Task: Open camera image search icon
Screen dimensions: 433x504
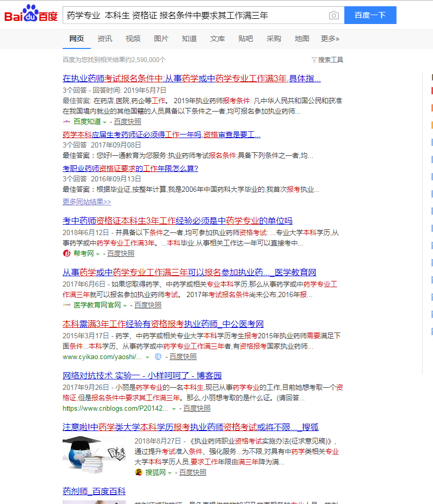Action: click(333, 15)
